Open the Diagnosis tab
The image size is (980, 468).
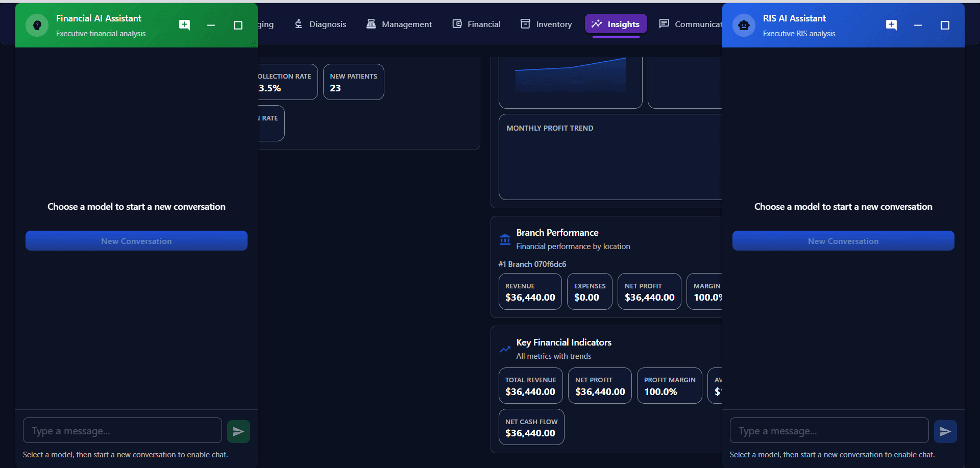(x=321, y=24)
